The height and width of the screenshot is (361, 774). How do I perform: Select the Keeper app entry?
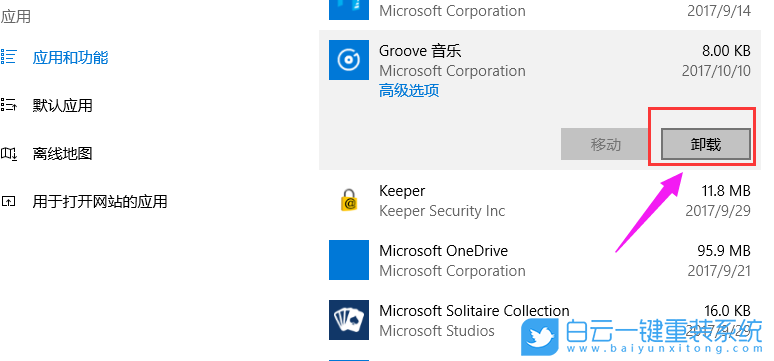(x=540, y=201)
